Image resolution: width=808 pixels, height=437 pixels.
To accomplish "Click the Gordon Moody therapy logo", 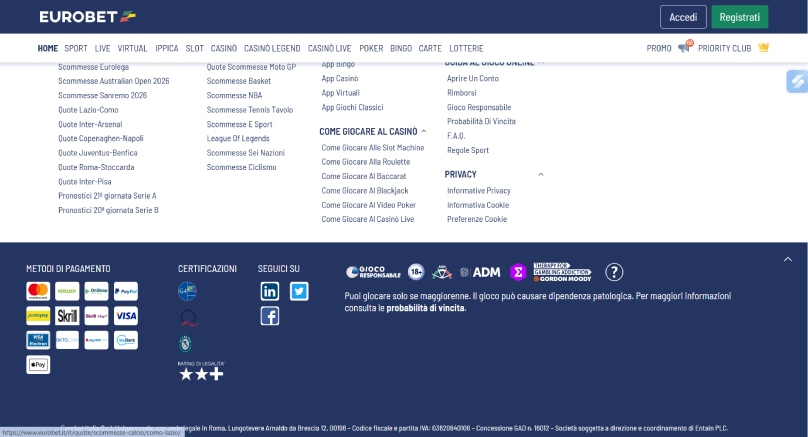I will [x=562, y=272].
